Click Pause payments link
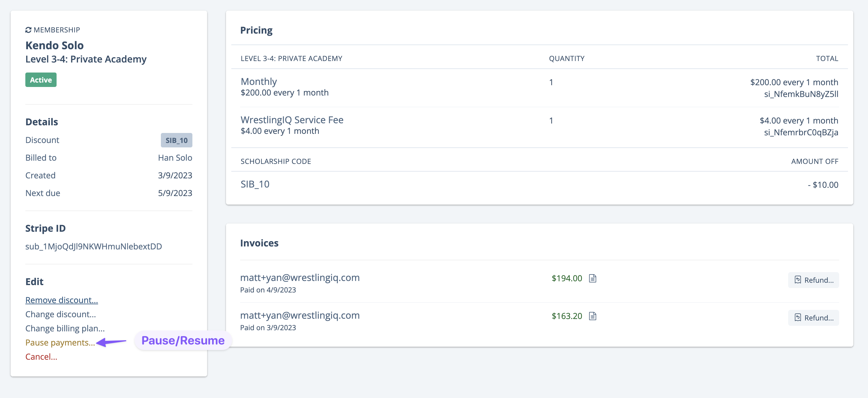The width and height of the screenshot is (868, 398). tap(60, 342)
